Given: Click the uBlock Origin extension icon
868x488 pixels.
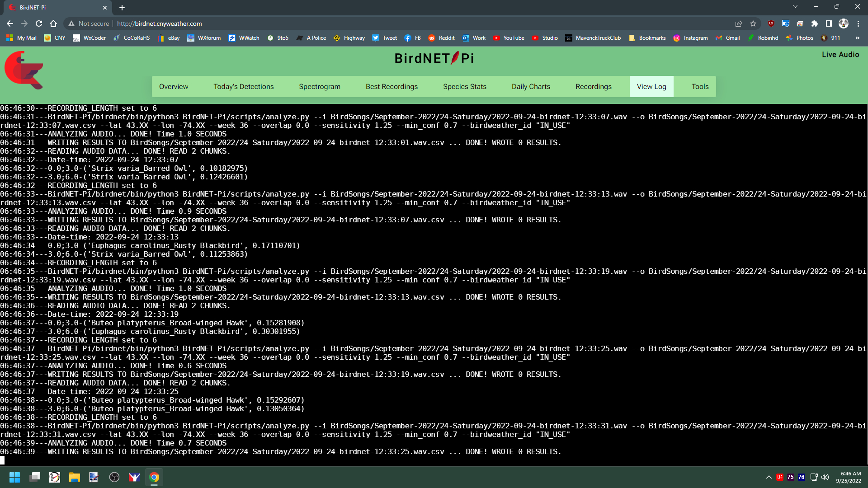Looking at the screenshot, I should click(x=771, y=23).
